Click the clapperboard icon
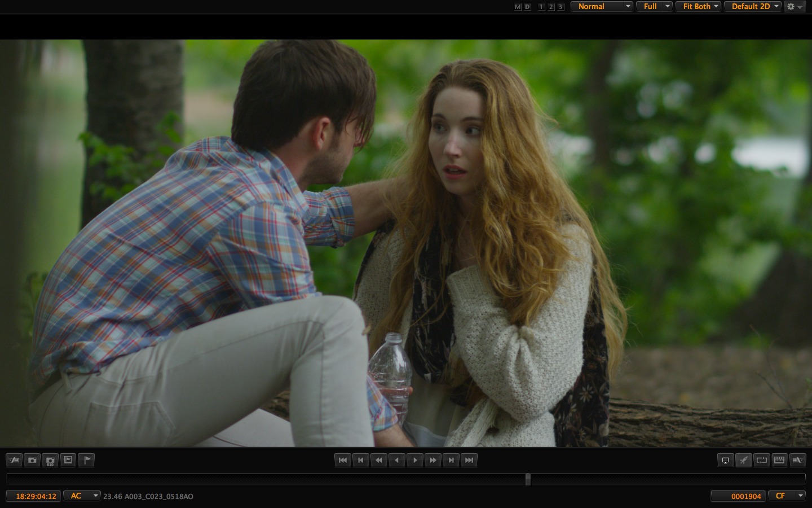Screen dimensions: 812x508 [x=779, y=461]
